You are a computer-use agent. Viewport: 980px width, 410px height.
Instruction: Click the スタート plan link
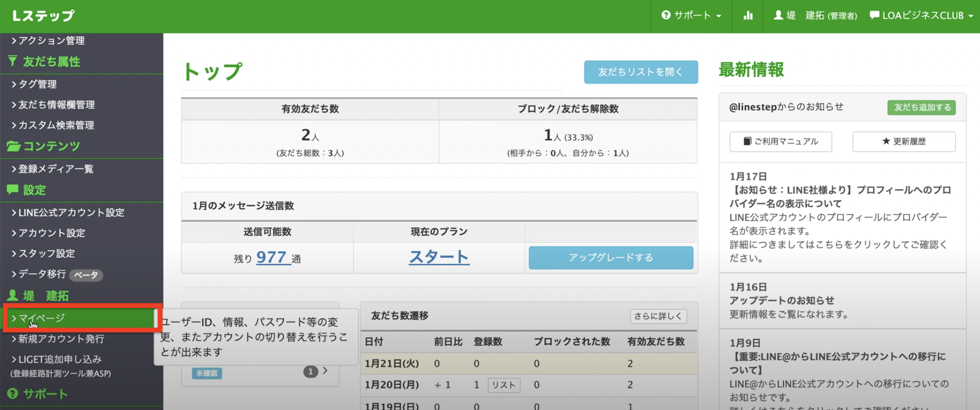coord(439,257)
